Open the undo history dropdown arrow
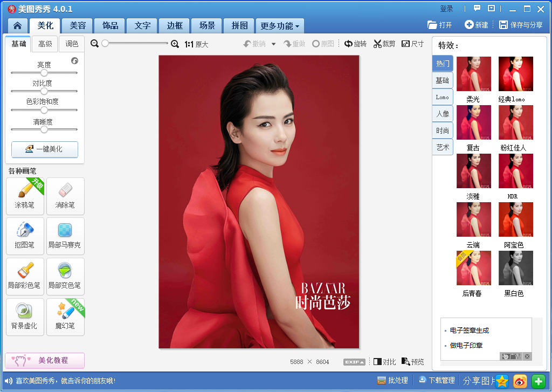This screenshot has width=552, height=392. pos(273,44)
